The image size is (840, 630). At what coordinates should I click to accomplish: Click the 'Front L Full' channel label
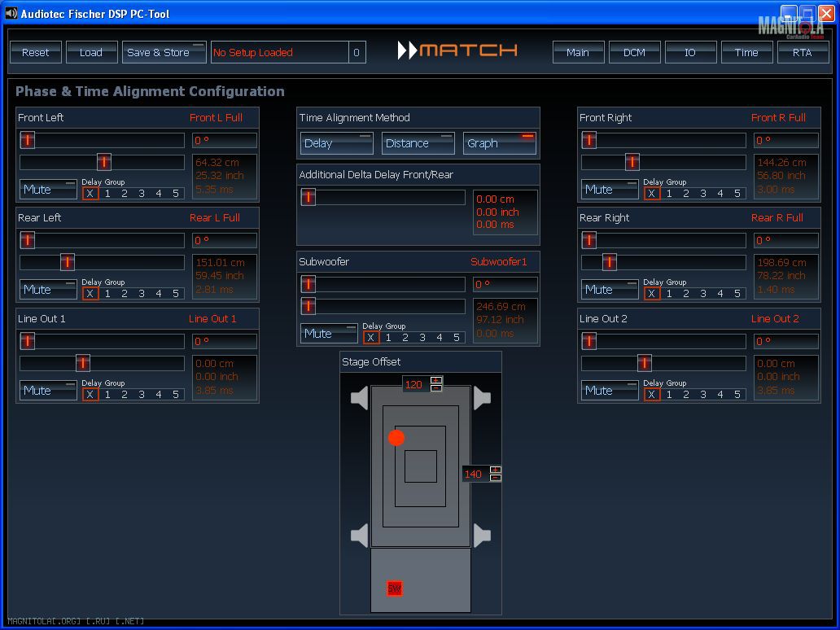[x=216, y=117]
